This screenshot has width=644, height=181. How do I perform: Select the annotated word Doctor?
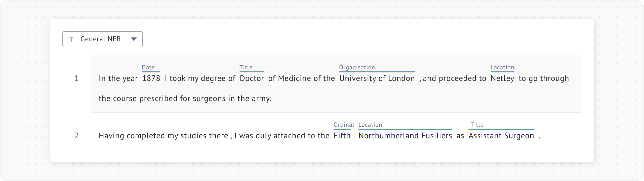(252, 78)
